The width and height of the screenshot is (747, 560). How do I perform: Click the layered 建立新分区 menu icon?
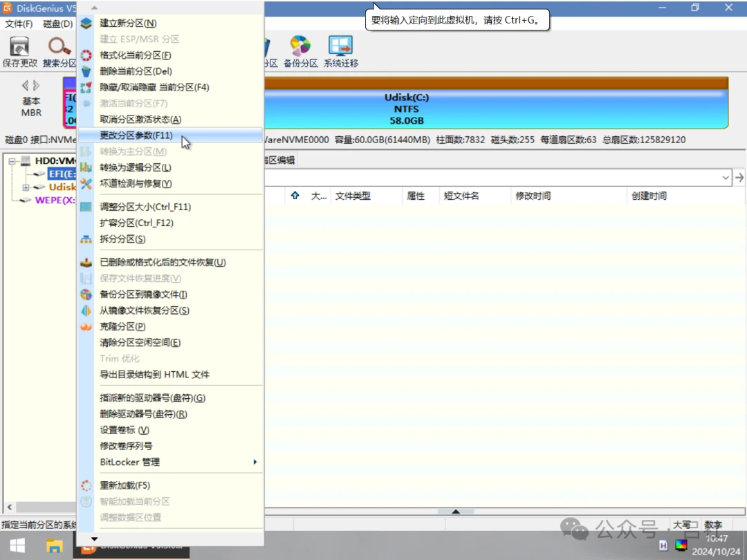pos(86,24)
